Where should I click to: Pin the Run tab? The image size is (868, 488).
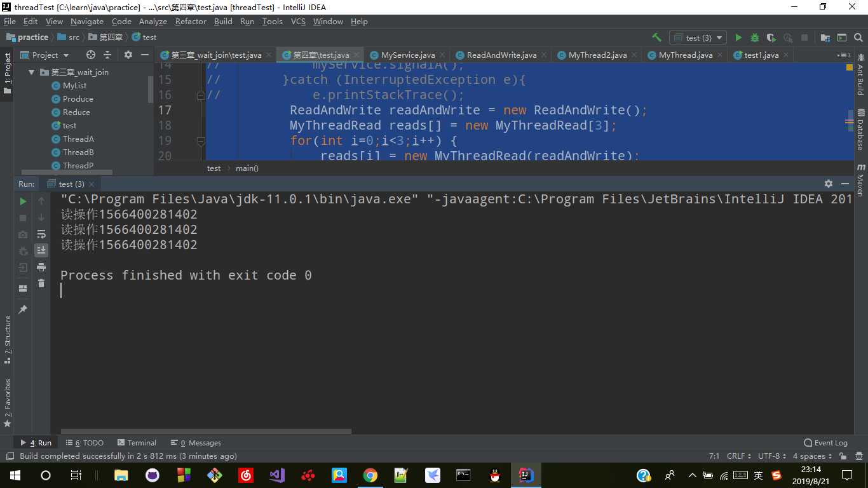coord(23,309)
